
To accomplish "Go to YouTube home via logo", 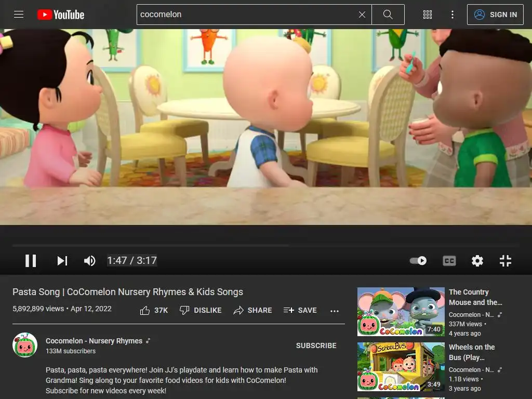I will [x=61, y=15].
